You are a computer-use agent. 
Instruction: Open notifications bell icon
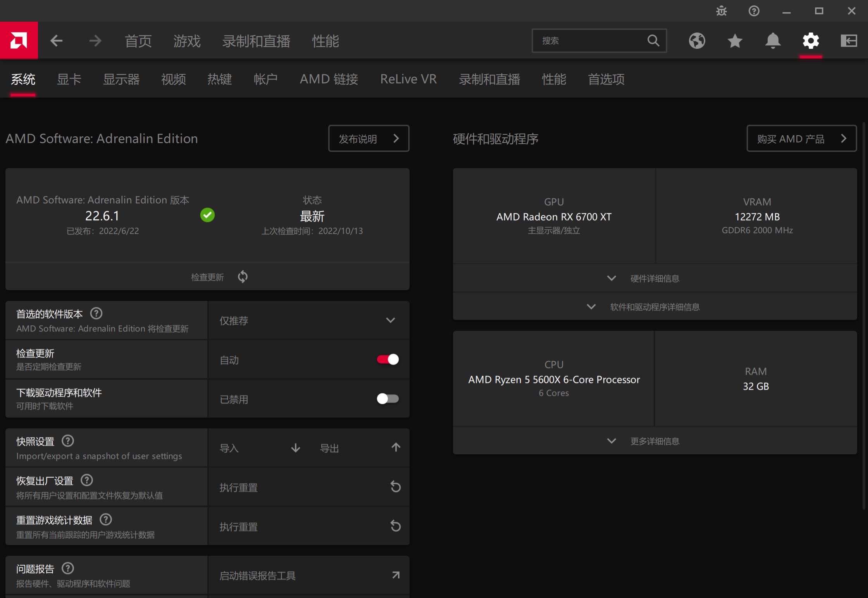click(x=773, y=41)
